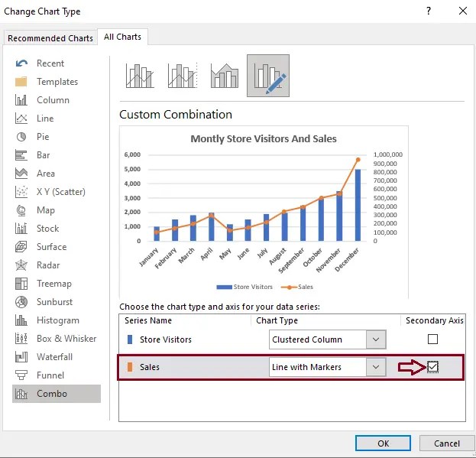
Task: Click the Secondary Axis column header
Action: [435, 320]
